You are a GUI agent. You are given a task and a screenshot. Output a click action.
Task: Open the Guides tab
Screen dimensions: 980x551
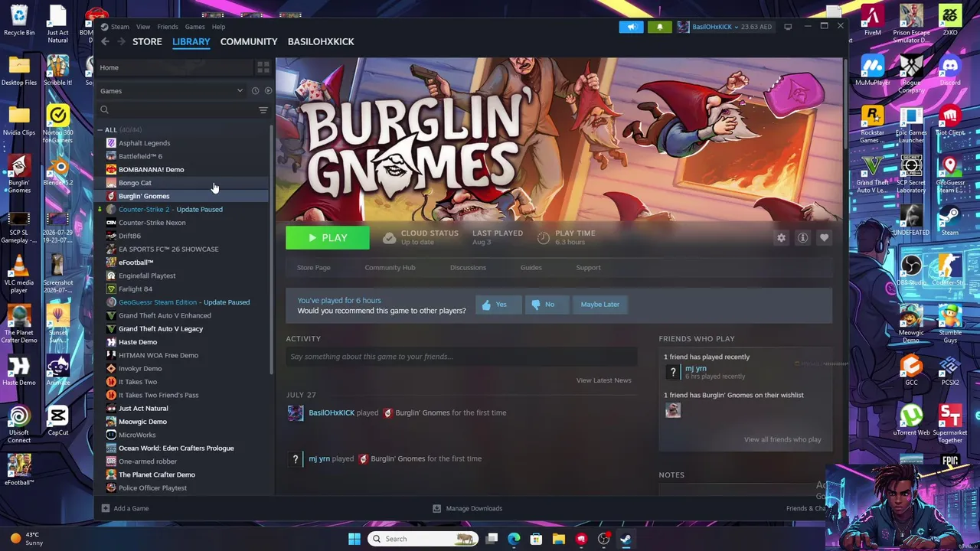click(x=531, y=268)
